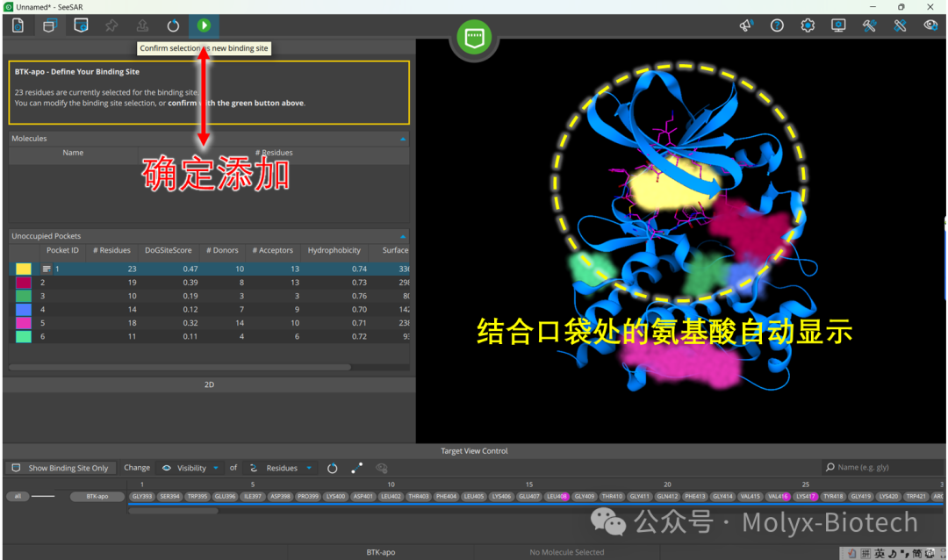Open the help question mark icon
Image resolution: width=948 pixels, height=560 pixels.
pos(777,25)
